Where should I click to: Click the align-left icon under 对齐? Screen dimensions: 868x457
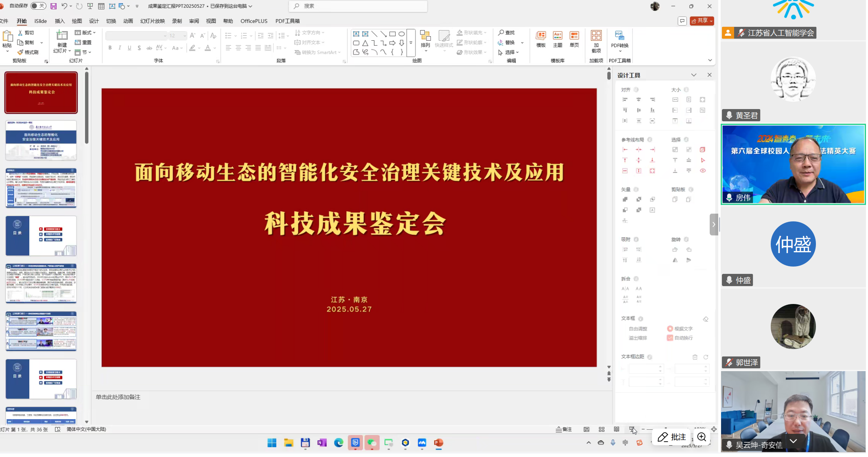[625, 100]
